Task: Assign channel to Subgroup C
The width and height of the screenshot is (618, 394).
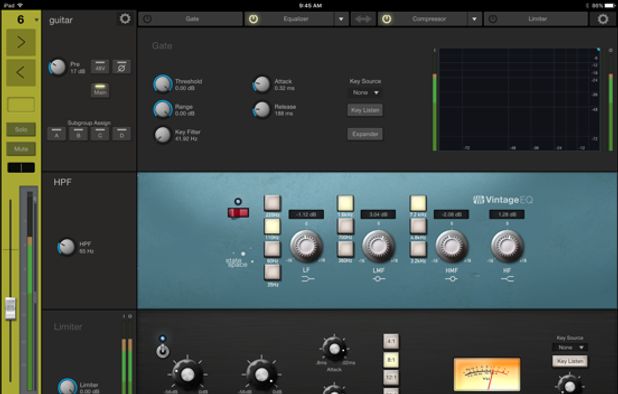Action: click(x=100, y=134)
